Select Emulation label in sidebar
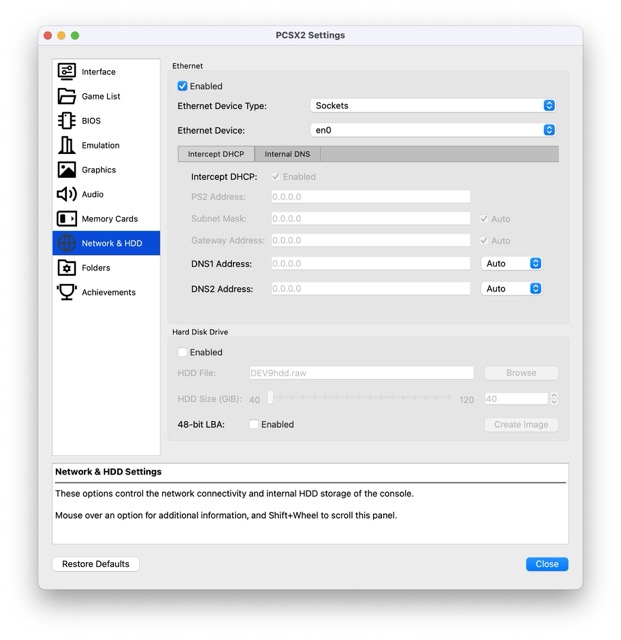 tap(100, 145)
